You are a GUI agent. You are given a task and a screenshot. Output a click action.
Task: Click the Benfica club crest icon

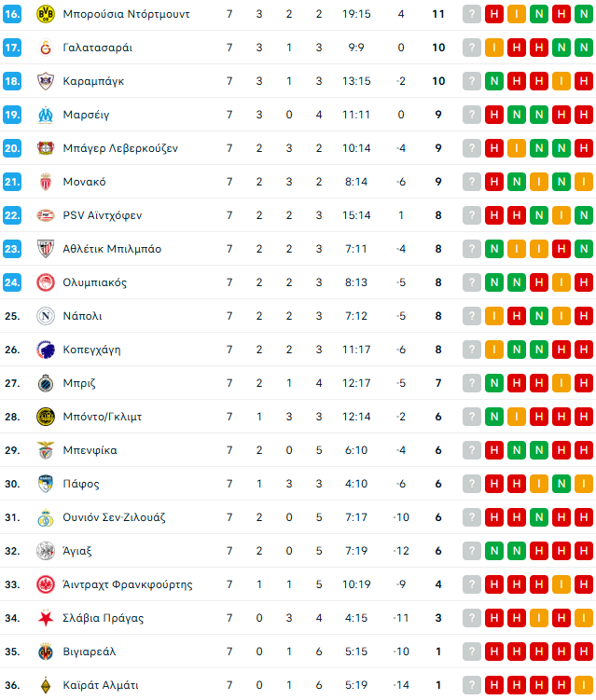(x=45, y=450)
